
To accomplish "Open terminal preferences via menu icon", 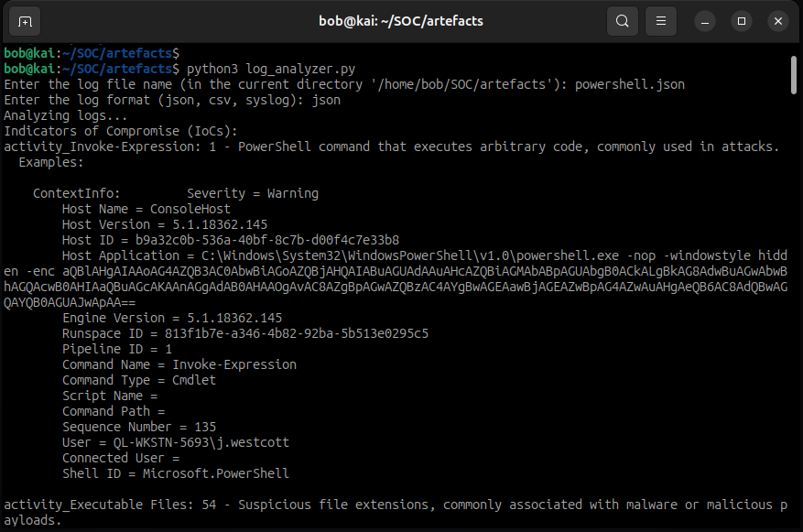I will [661, 20].
